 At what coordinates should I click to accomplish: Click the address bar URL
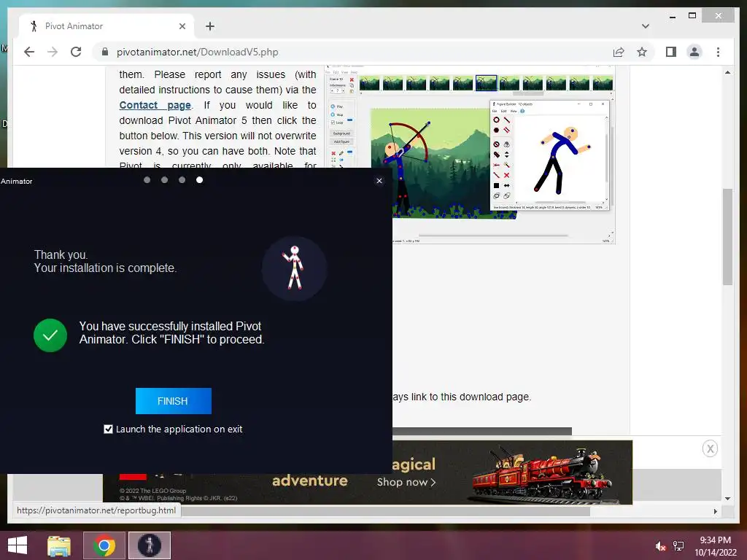coord(197,52)
